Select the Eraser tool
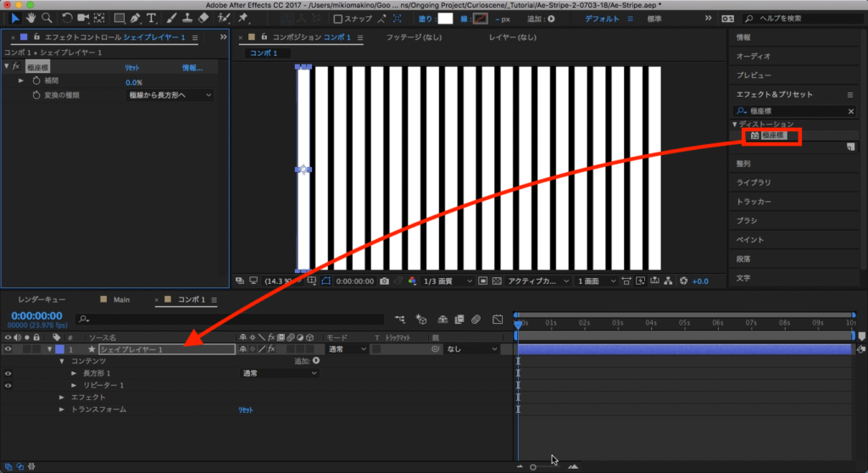The width and height of the screenshot is (868, 473). click(x=202, y=18)
